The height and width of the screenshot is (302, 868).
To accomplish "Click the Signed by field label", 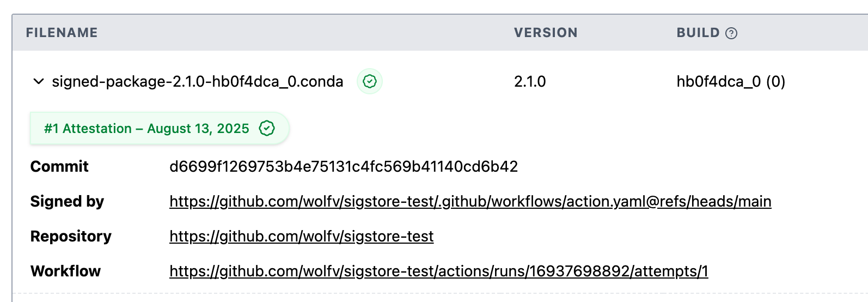I will pos(67,201).
